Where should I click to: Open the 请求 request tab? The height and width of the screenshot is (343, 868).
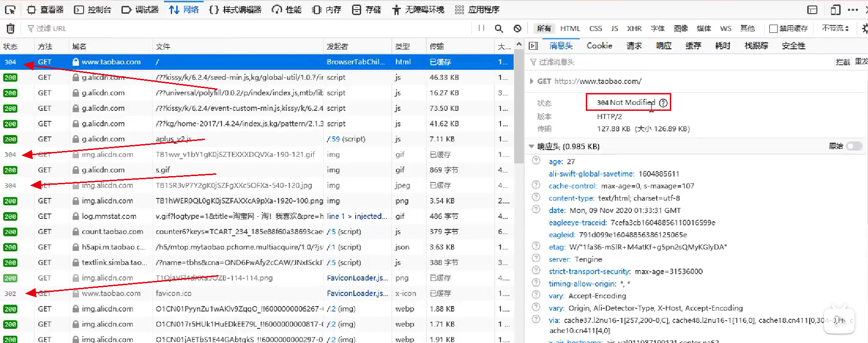click(x=634, y=46)
